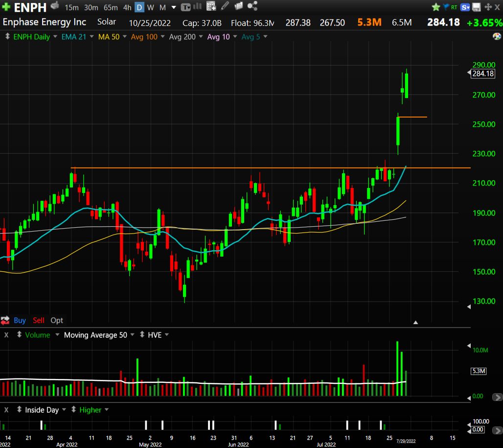This screenshot has width=503, height=448.
Task: Switch to the 30m timeframe
Action: 91,7
